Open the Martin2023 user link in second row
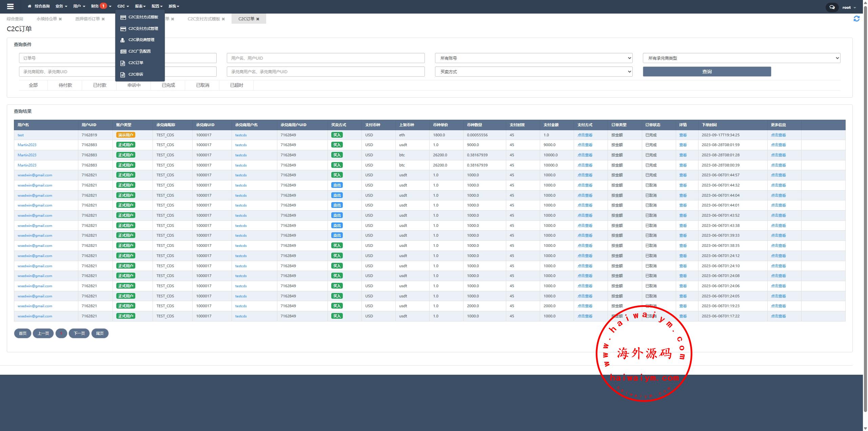The image size is (868, 431). coord(27,145)
